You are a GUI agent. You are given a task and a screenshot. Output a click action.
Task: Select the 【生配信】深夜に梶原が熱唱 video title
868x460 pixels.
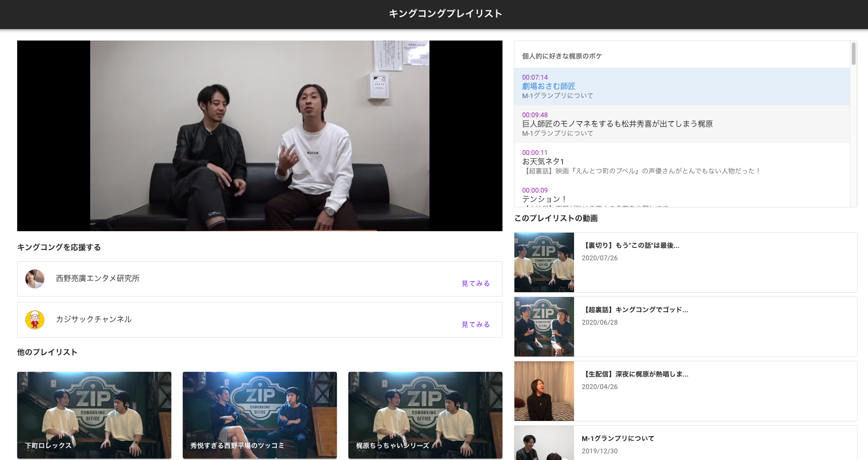635,374
